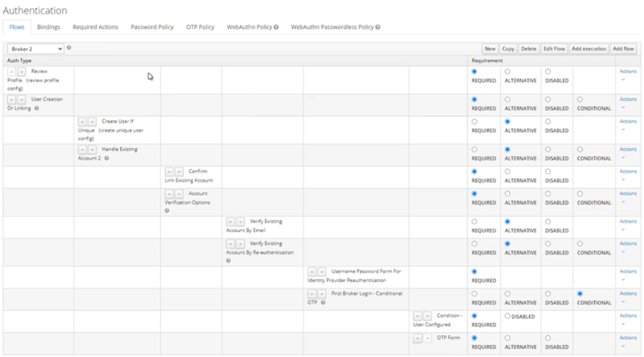644x357 pixels.
Task: Move Verify Existing Account By Email up
Action: tap(230, 222)
